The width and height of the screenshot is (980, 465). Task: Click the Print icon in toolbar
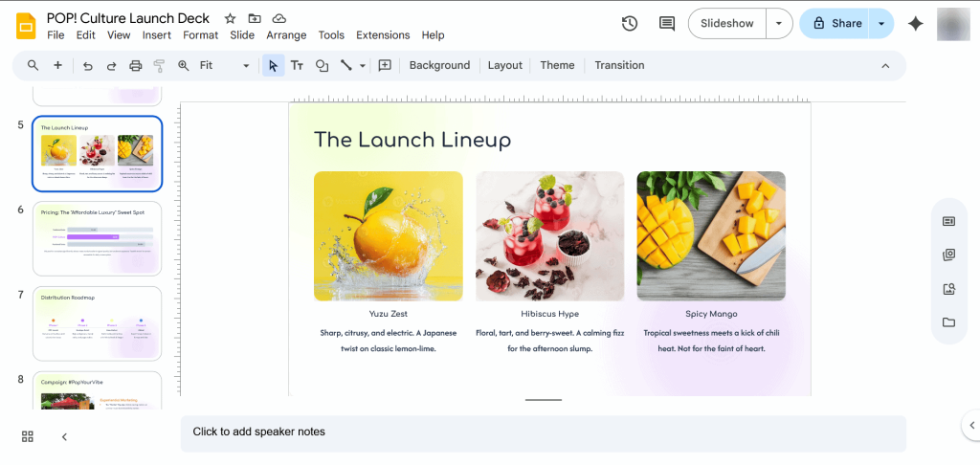click(135, 65)
